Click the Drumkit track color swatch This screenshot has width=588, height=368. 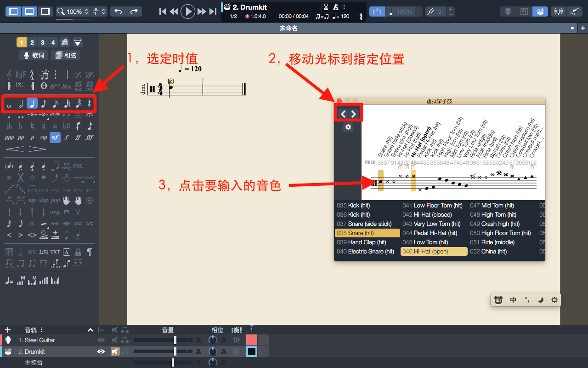(x=252, y=351)
